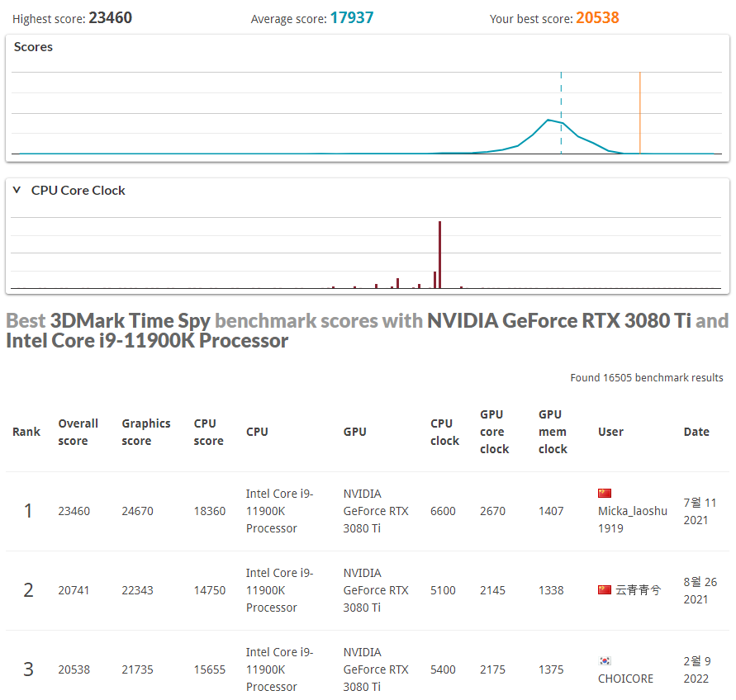Open user Micka_laoshu1919 profile
This screenshot has height=700, width=736.
632,519
